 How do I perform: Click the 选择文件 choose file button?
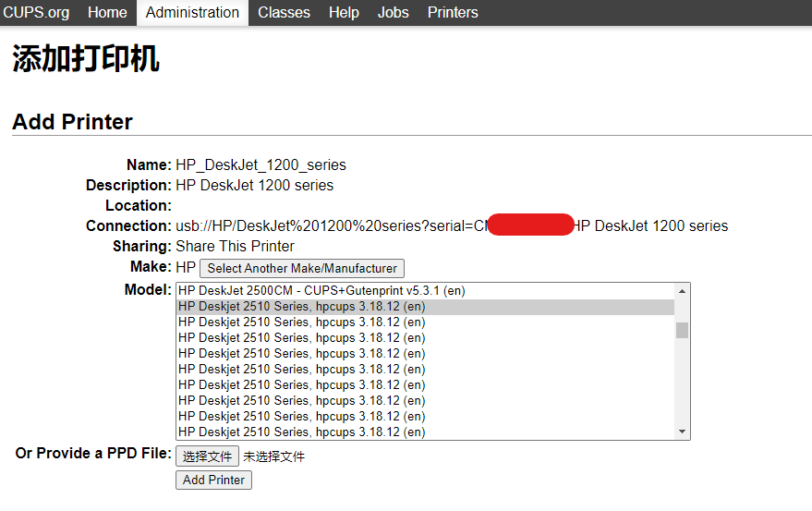coord(207,456)
